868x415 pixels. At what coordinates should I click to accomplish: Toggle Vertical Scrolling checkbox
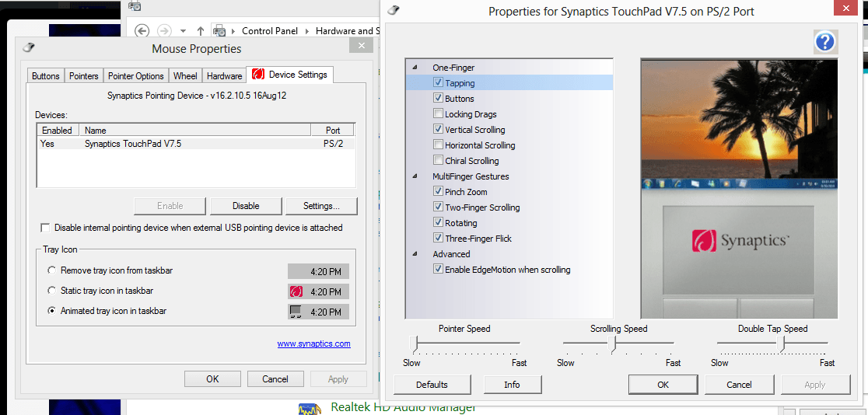[x=438, y=130]
